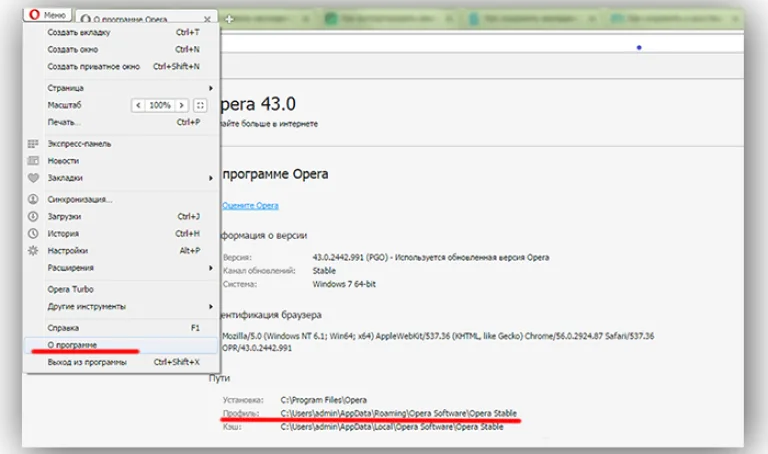768x454 pixels.
Task: Choose Создать приватное окно
Action: pos(122,67)
